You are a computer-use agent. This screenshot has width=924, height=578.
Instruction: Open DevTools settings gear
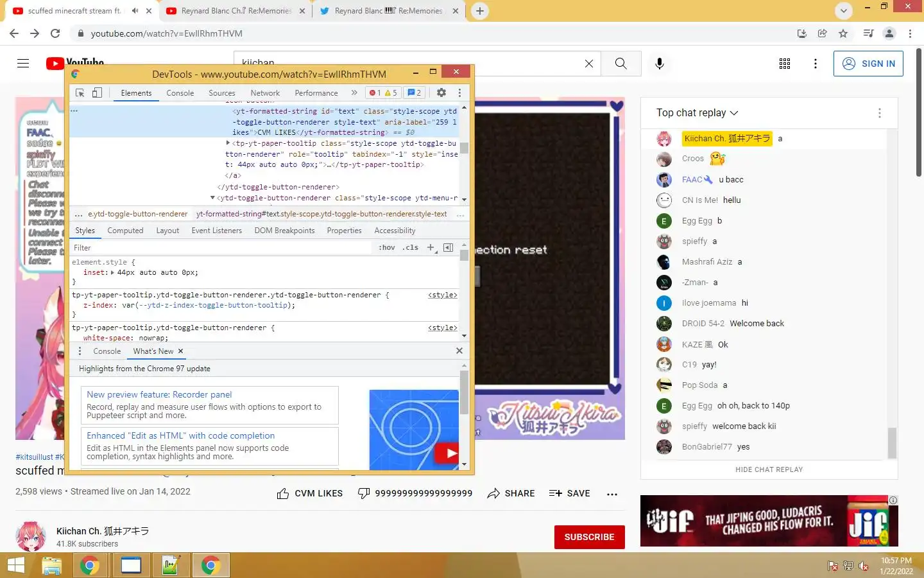(441, 93)
